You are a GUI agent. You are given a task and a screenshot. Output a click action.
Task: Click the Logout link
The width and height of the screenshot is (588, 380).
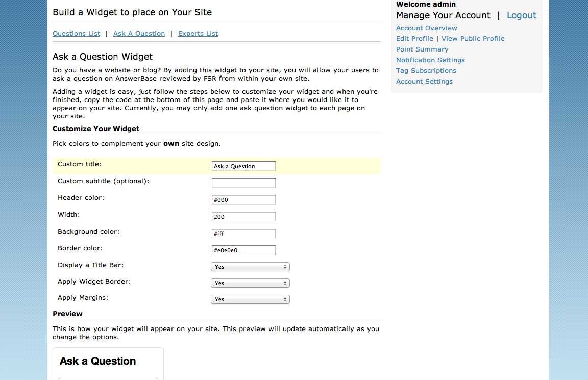click(x=521, y=15)
